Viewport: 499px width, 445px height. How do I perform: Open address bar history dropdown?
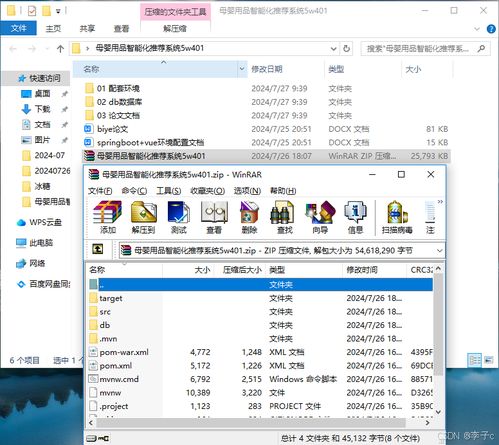tap(333, 49)
